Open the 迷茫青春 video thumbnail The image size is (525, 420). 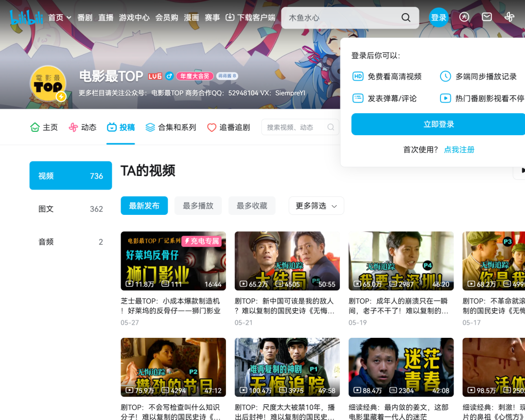coord(401,367)
